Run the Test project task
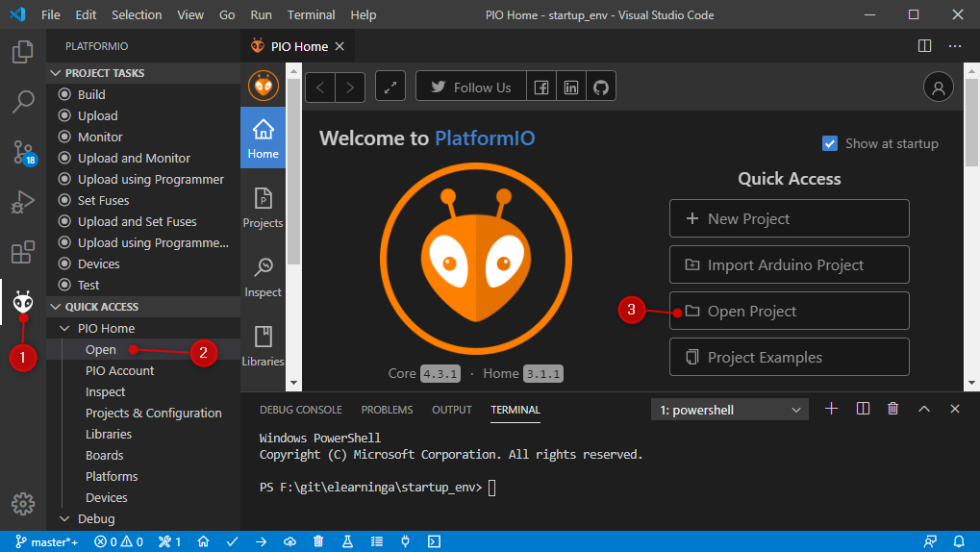980x552 pixels. click(x=88, y=285)
